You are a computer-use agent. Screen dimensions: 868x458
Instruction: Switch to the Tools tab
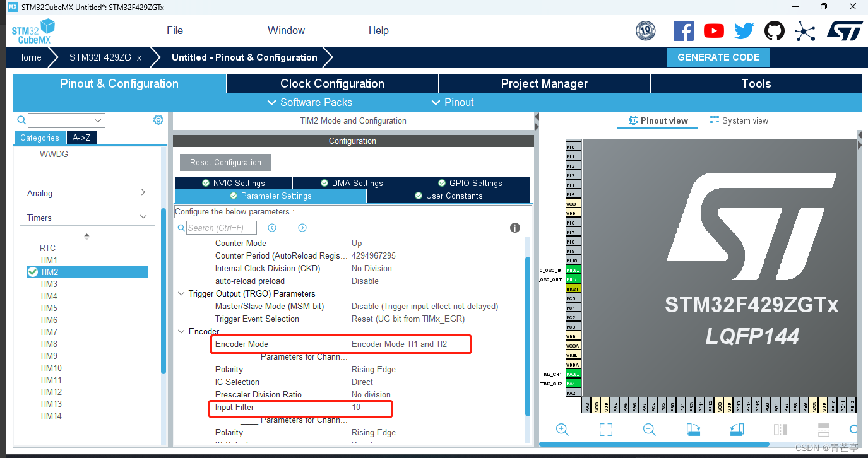(x=756, y=83)
